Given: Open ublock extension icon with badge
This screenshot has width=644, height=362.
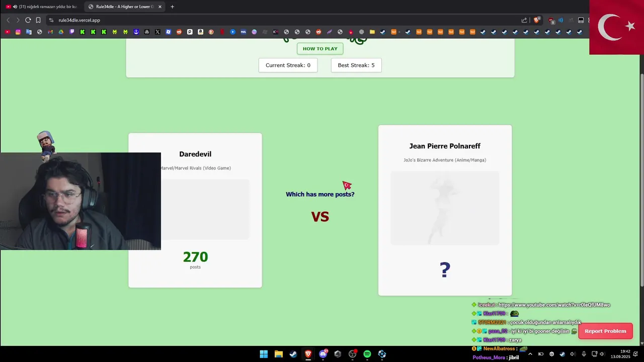Looking at the screenshot, I should point(551,20).
